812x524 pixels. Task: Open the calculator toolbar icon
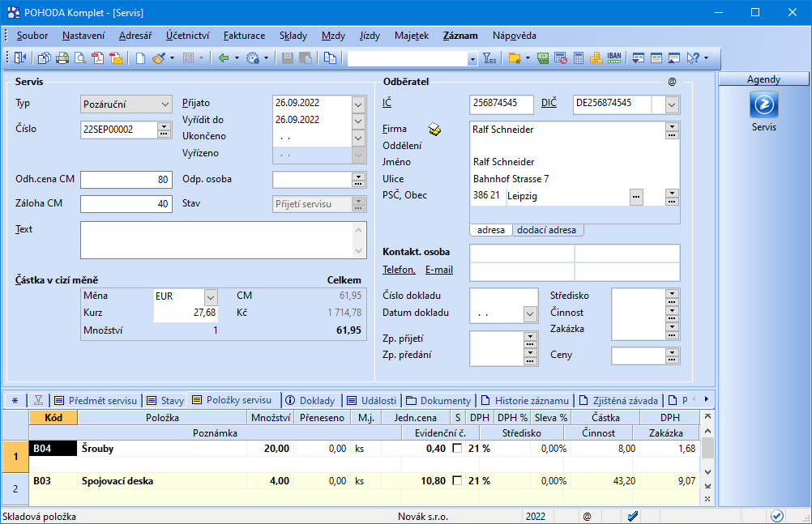click(x=579, y=58)
